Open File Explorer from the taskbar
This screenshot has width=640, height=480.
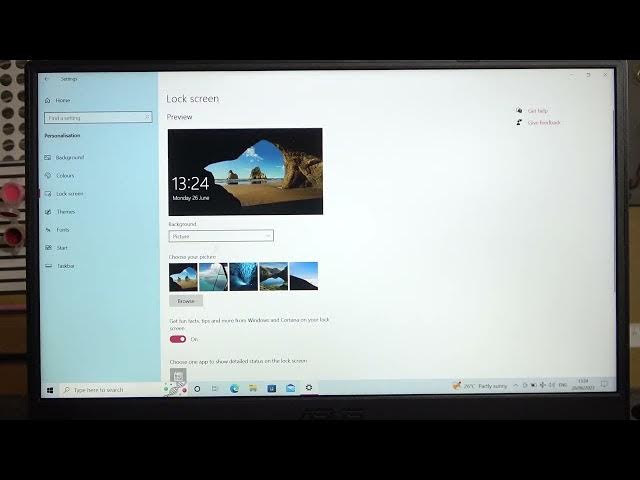click(253, 388)
